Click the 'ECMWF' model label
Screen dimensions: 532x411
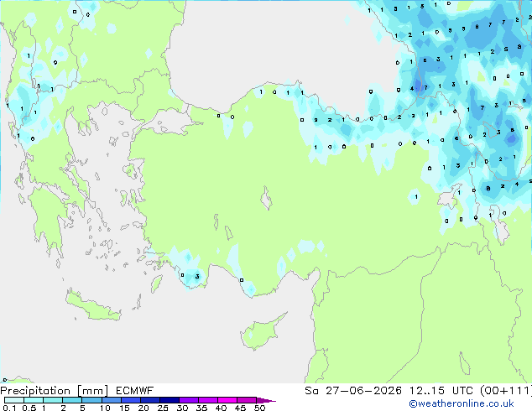135,391
